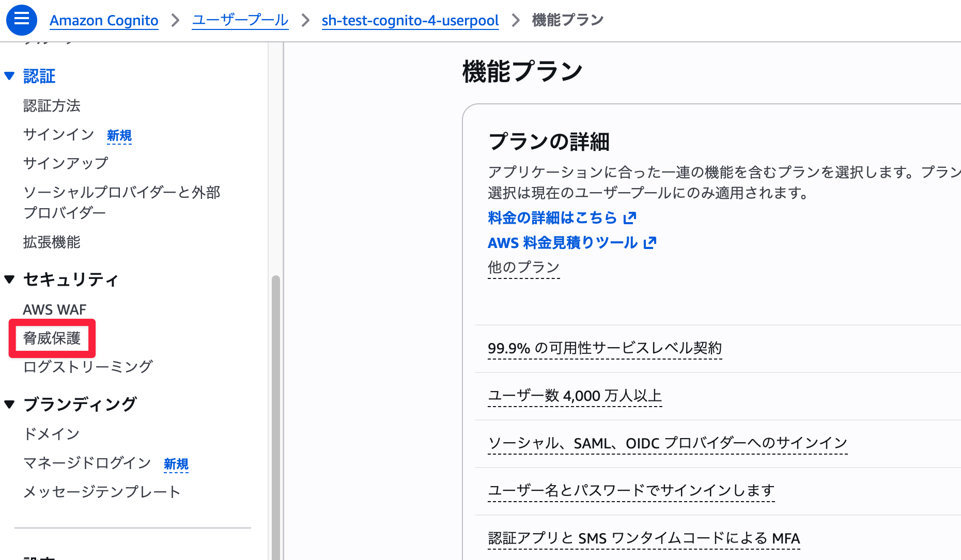This screenshot has width=961, height=560.
Task: Click the sidebar vertical scrollbar thumb
Action: click(276, 417)
